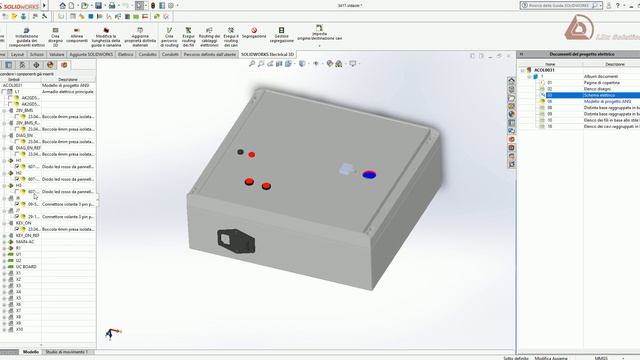Click the task pane Home icon
The image size is (640, 360).
coord(511,80)
